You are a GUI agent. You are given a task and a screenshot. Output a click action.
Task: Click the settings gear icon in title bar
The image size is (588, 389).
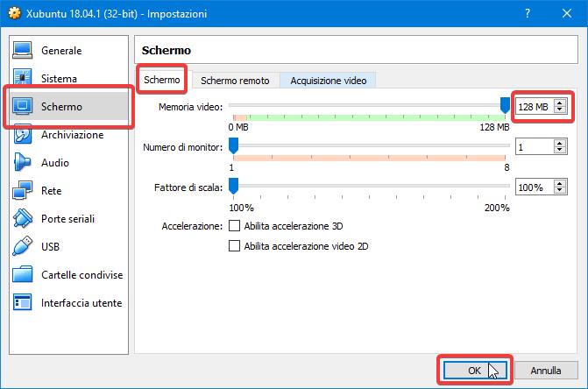tap(14, 13)
